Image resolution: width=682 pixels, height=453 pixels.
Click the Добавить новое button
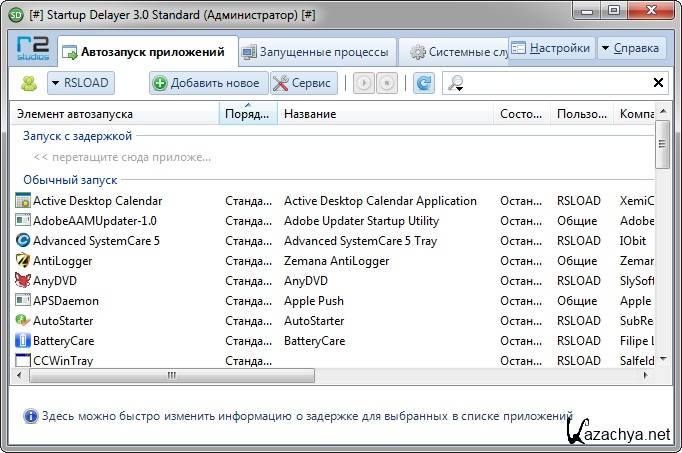click(x=206, y=84)
